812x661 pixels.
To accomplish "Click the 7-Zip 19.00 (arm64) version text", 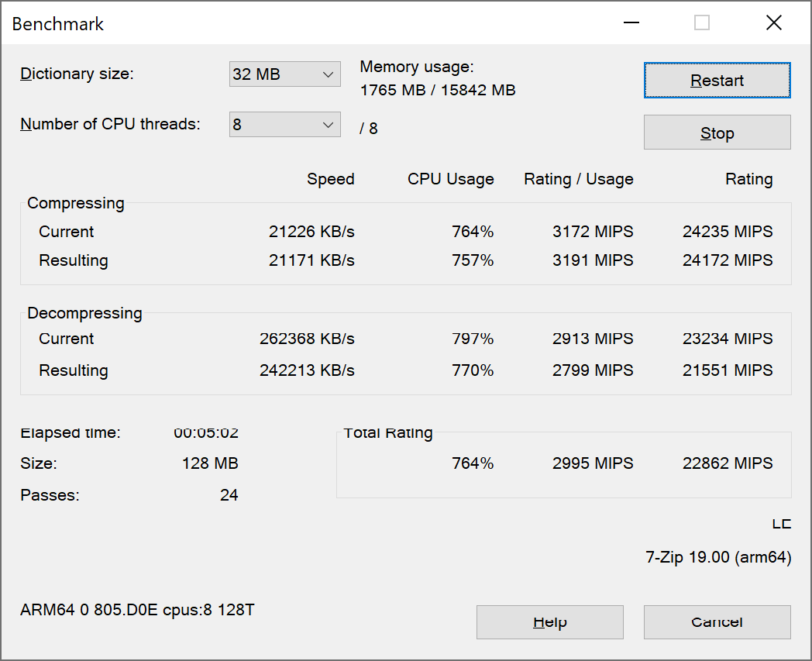I will [x=718, y=557].
